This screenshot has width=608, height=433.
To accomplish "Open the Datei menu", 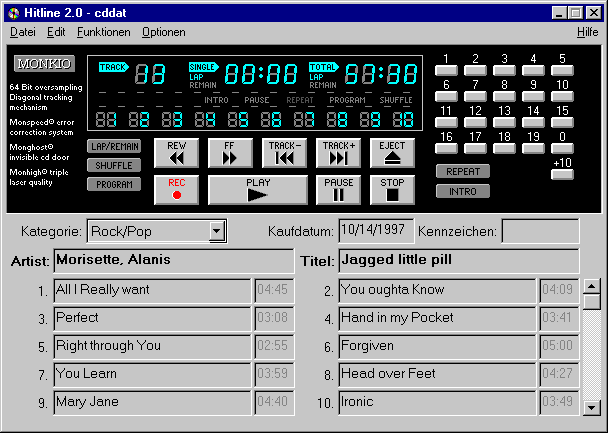I will tap(23, 32).
